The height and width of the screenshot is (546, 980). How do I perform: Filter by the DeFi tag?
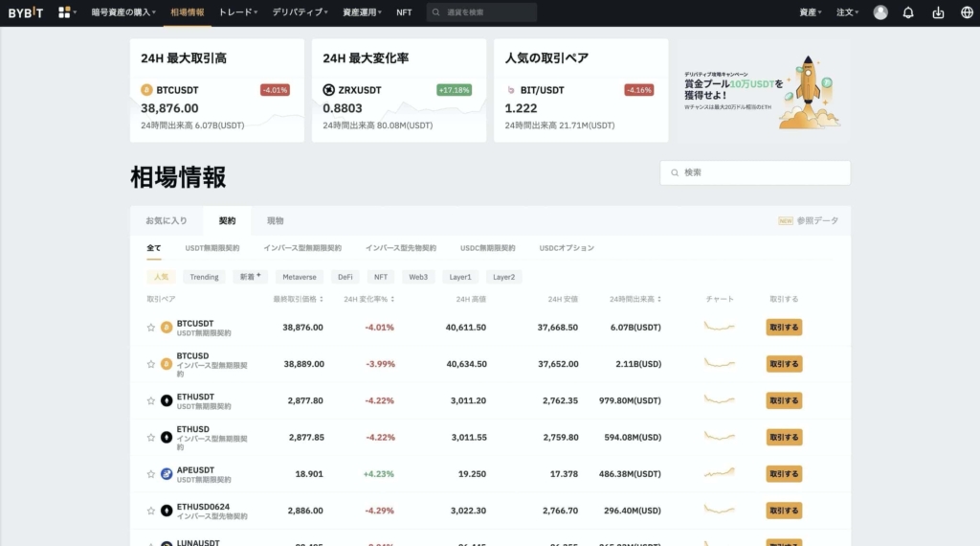tap(345, 277)
